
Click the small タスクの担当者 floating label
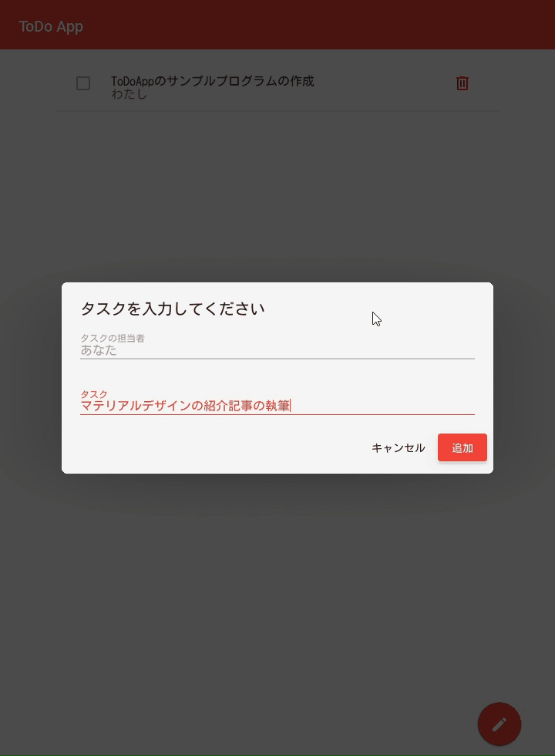(113, 338)
